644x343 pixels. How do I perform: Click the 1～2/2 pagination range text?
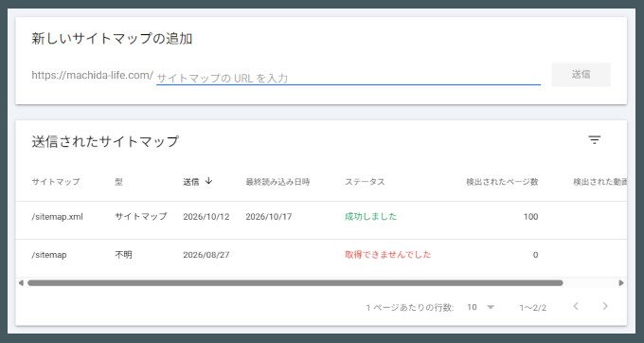click(x=532, y=308)
